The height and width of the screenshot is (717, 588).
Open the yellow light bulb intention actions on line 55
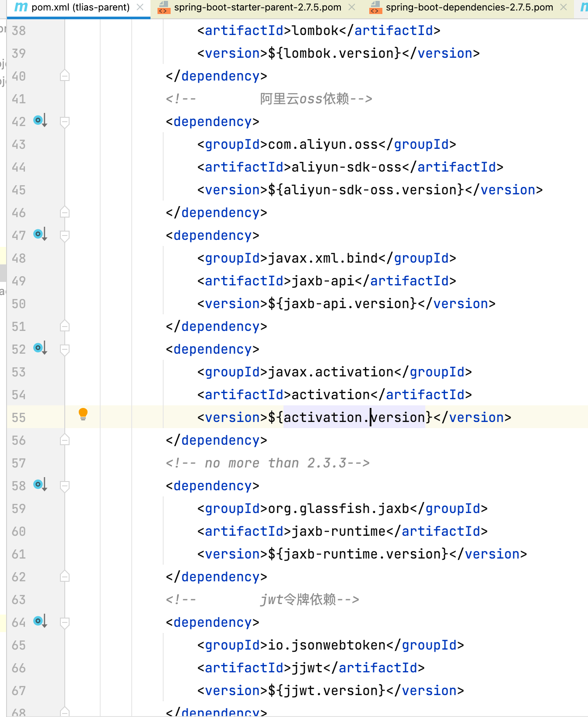pyautogui.click(x=83, y=414)
